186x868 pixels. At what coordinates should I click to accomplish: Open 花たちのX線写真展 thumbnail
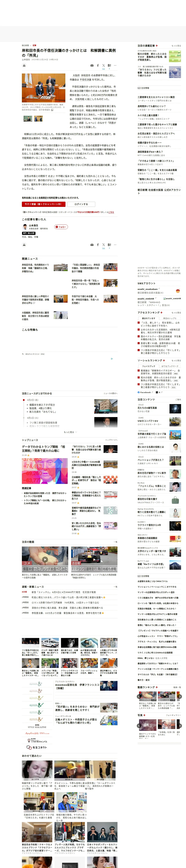[175, 409]
